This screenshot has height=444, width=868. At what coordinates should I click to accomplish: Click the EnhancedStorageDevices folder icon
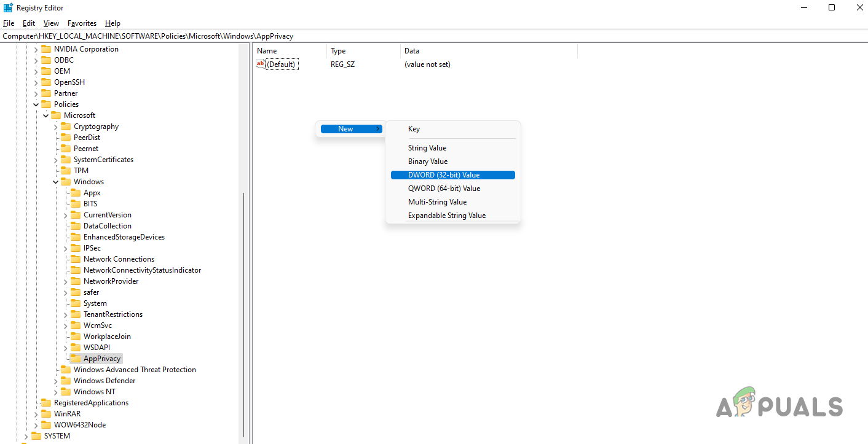tap(76, 237)
